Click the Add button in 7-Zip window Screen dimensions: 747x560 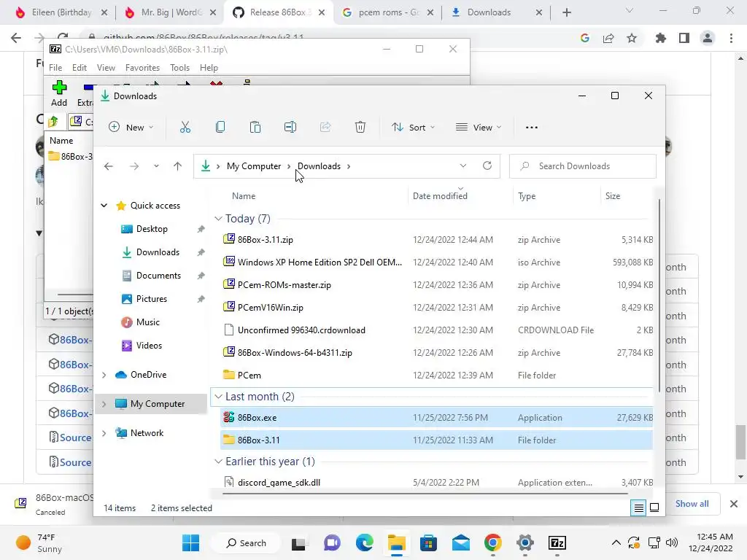[59, 93]
